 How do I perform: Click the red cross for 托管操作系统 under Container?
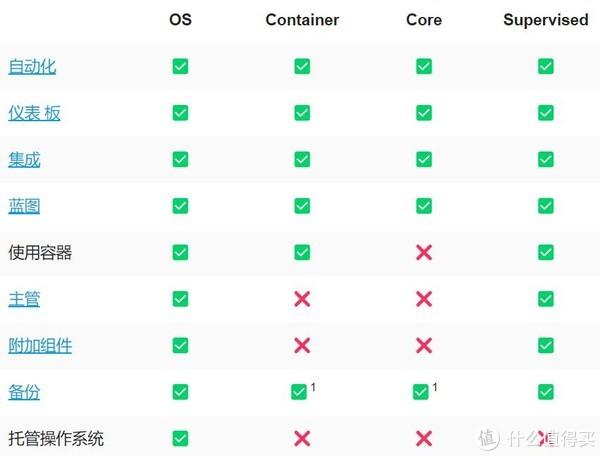pyautogui.click(x=302, y=438)
